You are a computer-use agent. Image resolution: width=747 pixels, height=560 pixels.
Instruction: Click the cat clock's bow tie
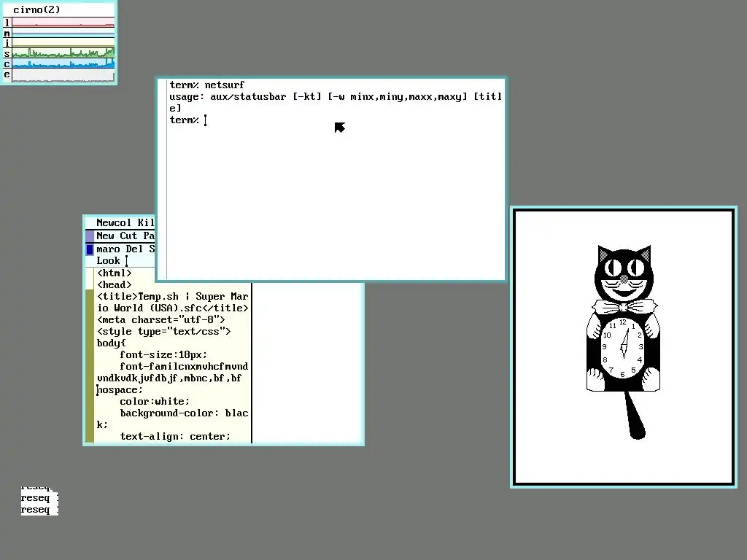tap(624, 307)
